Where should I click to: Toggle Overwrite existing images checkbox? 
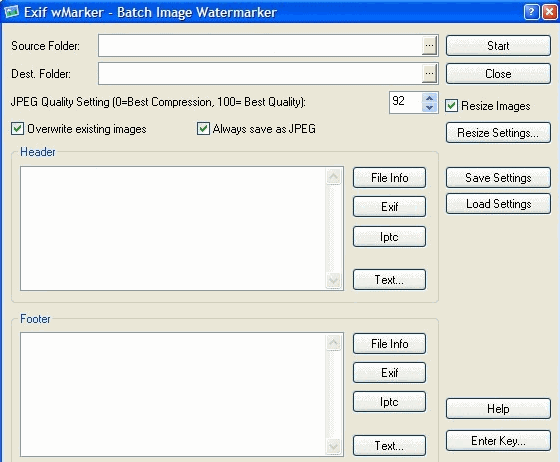(x=18, y=129)
